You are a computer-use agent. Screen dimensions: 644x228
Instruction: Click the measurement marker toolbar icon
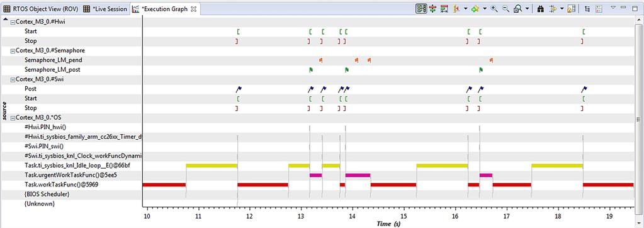pos(444,8)
